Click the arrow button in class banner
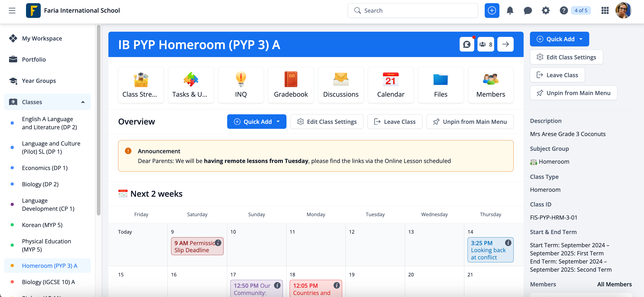The image size is (644, 297). pos(505,44)
